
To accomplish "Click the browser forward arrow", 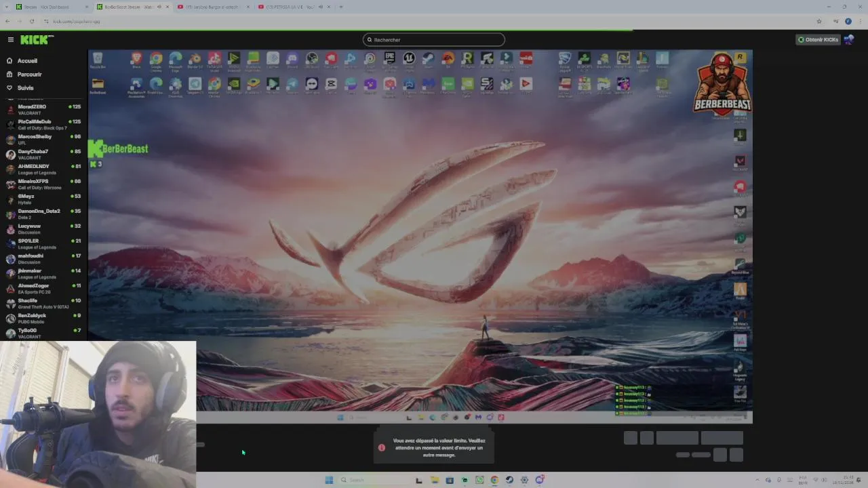I will coord(19,21).
